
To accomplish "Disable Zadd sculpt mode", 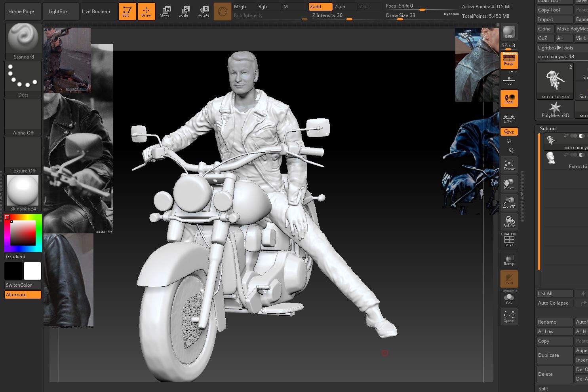I will 320,7.
